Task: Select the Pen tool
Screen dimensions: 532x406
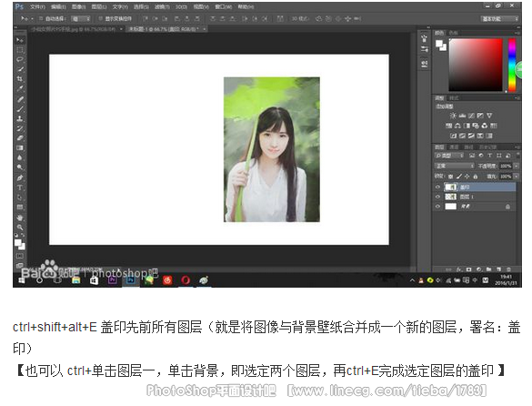Action: pyautogui.click(x=20, y=178)
